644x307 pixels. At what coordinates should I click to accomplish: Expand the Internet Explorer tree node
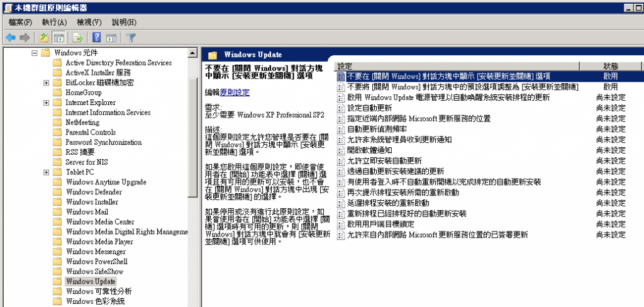(46, 103)
